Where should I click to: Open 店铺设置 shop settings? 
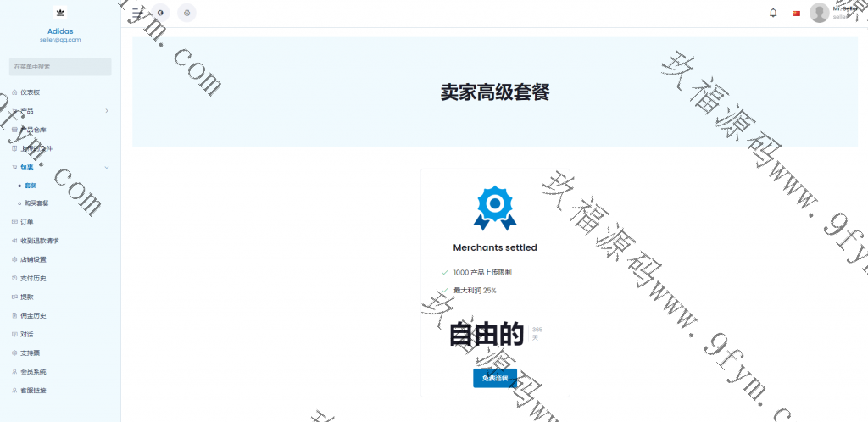(34, 259)
